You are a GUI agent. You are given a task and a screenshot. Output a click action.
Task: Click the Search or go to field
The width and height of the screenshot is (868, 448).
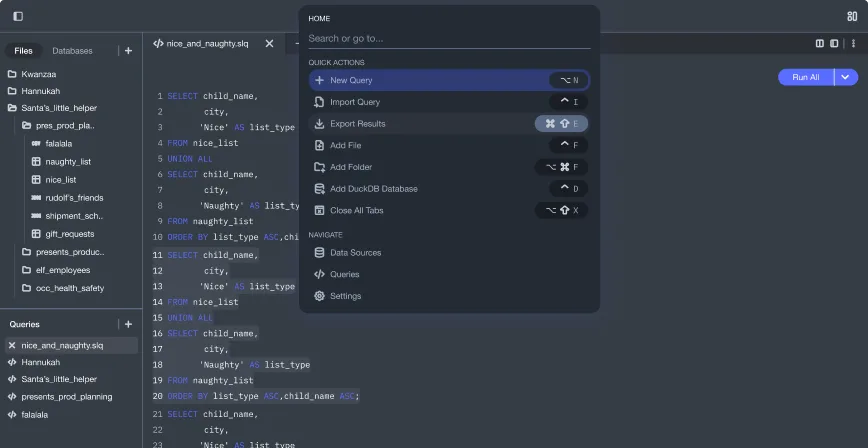[x=449, y=38]
